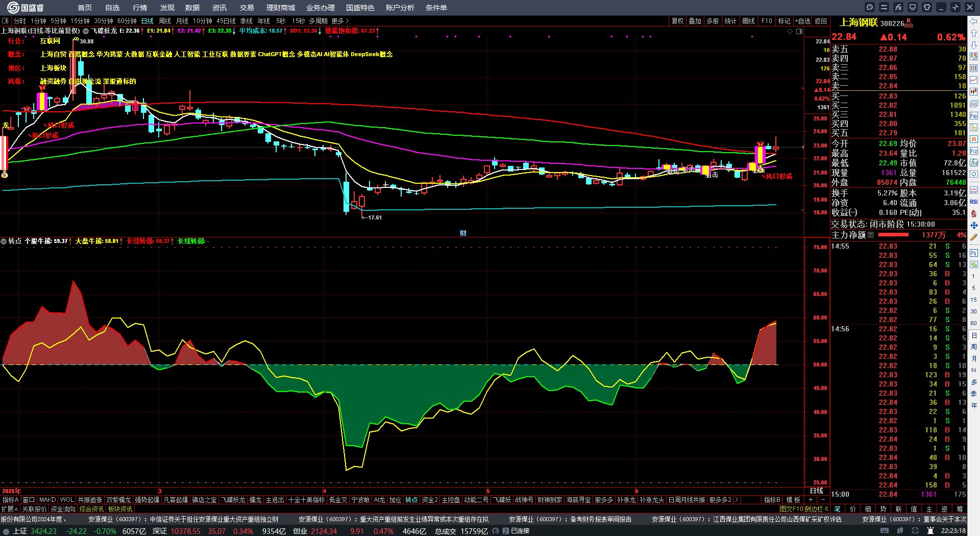Viewport: 980px width, 536px height.
Task: Collapse the 侧边栏 sidebar
Action: (x=816, y=509)
